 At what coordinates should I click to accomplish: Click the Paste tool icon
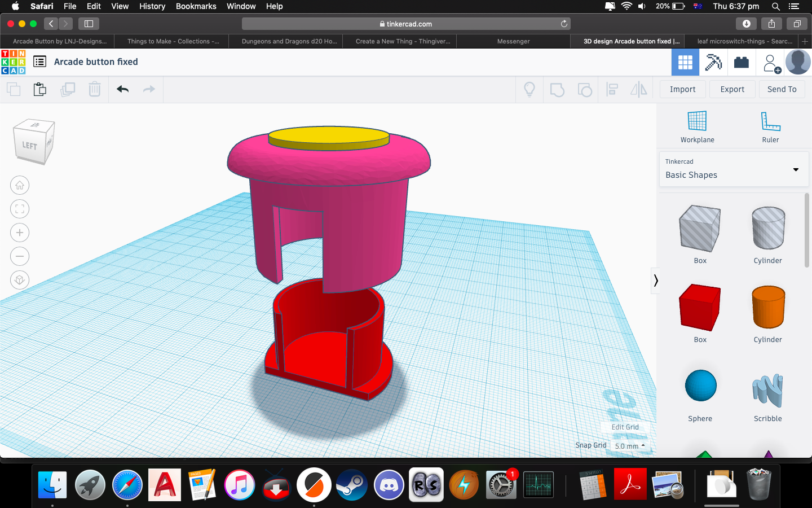(x=40, y=89)
